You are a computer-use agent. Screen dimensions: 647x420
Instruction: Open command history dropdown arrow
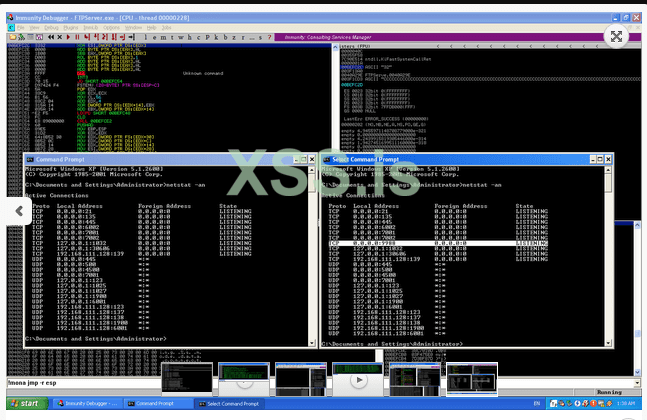pos(637,383)
